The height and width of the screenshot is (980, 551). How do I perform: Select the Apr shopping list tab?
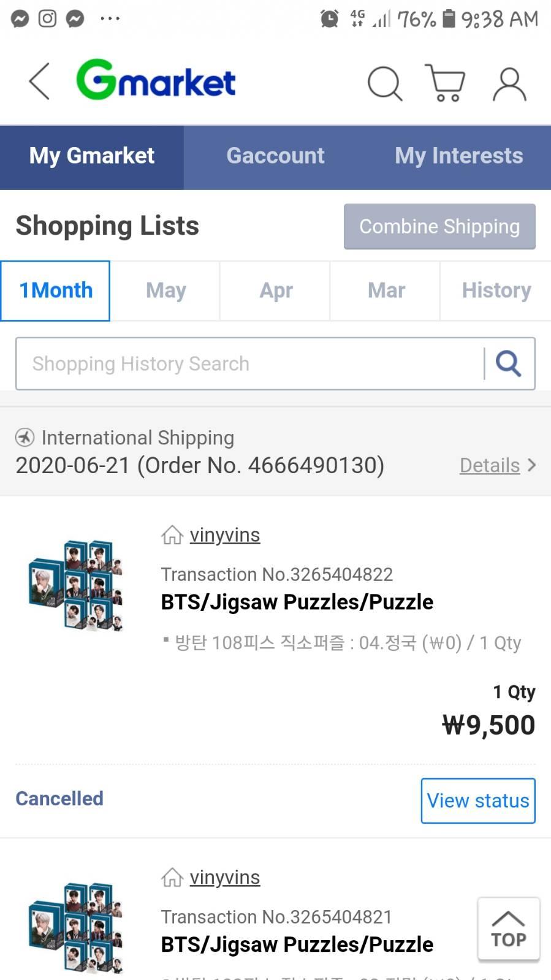coord(276,291)
